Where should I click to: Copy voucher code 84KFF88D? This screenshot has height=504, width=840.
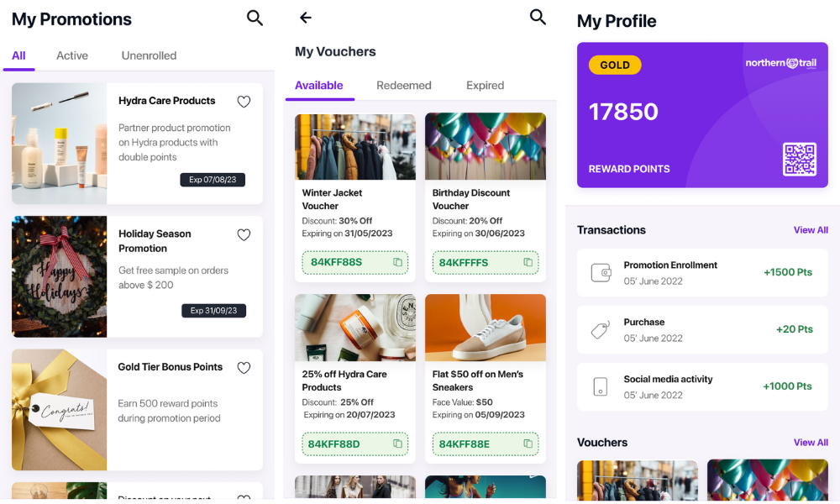397,444
